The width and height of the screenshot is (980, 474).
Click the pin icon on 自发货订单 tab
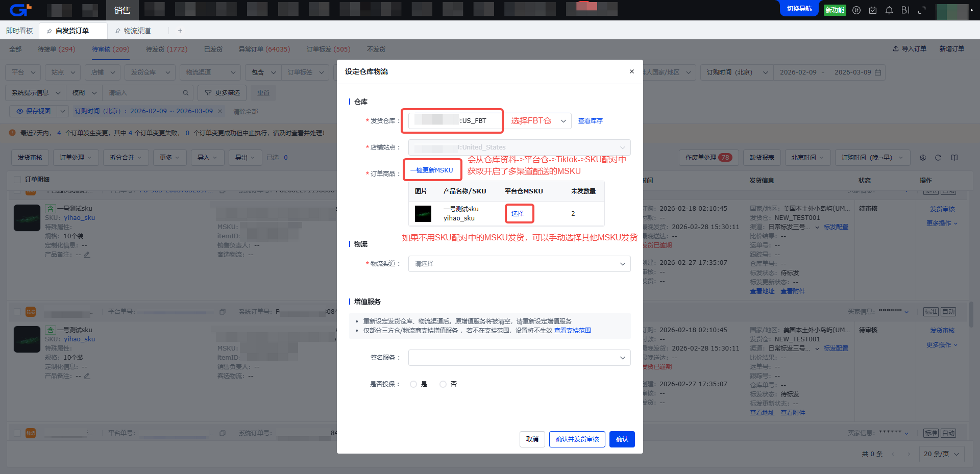click(x=50, y=31)
